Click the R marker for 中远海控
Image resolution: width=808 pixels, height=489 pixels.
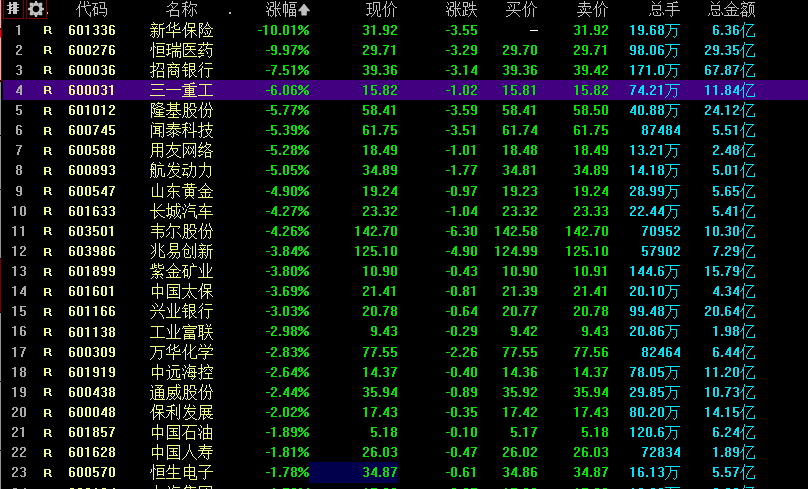point(48,373)
